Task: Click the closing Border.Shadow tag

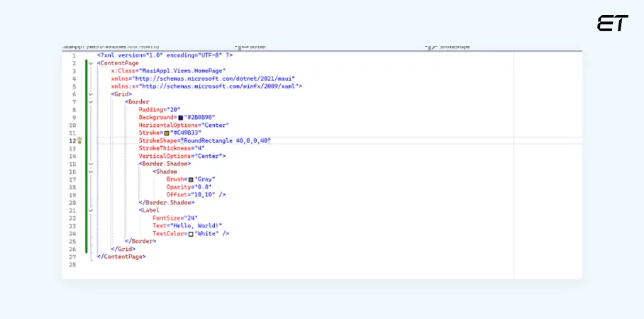Action: (x=167, y=203)
